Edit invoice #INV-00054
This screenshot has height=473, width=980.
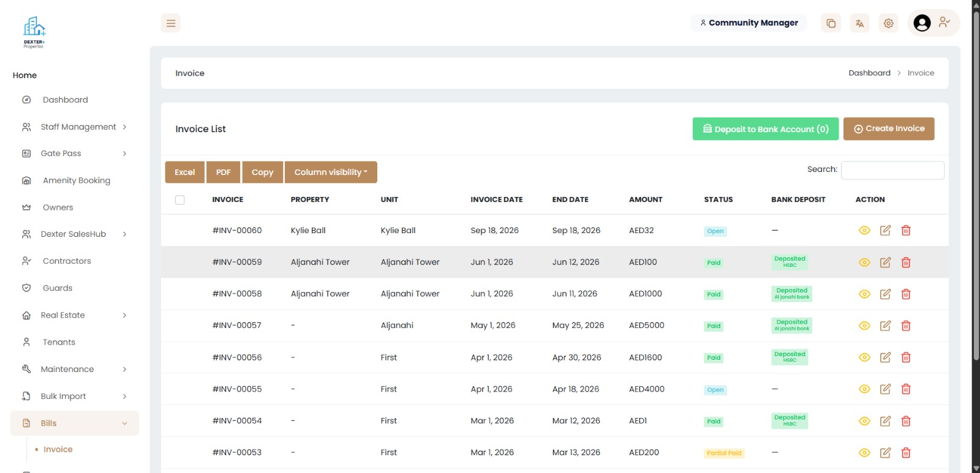tap(885, 421)
